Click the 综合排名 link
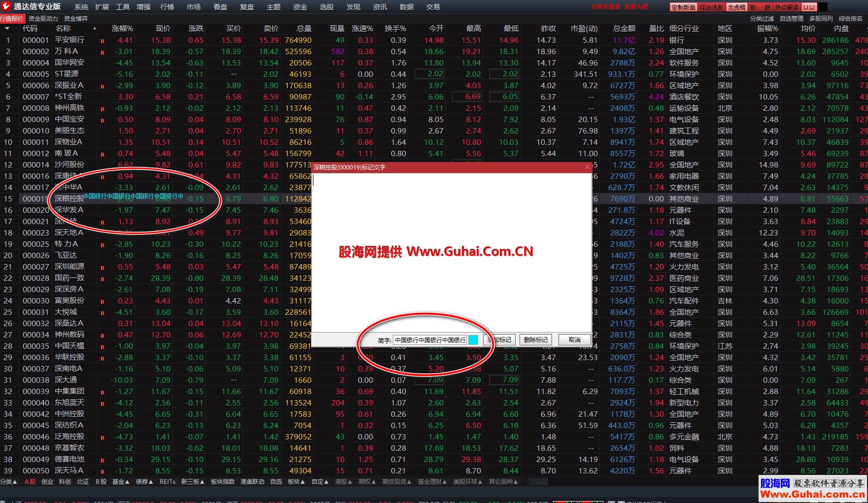 pos(851,18)
